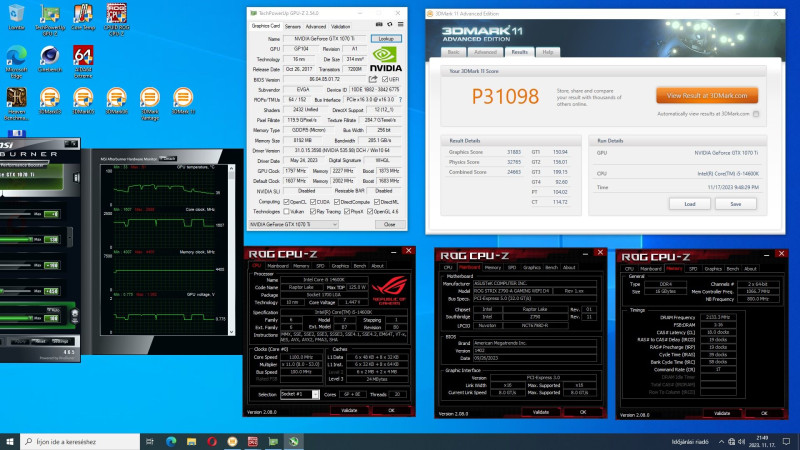Click GPU-Z refresh icon

(x=390, y=24)
